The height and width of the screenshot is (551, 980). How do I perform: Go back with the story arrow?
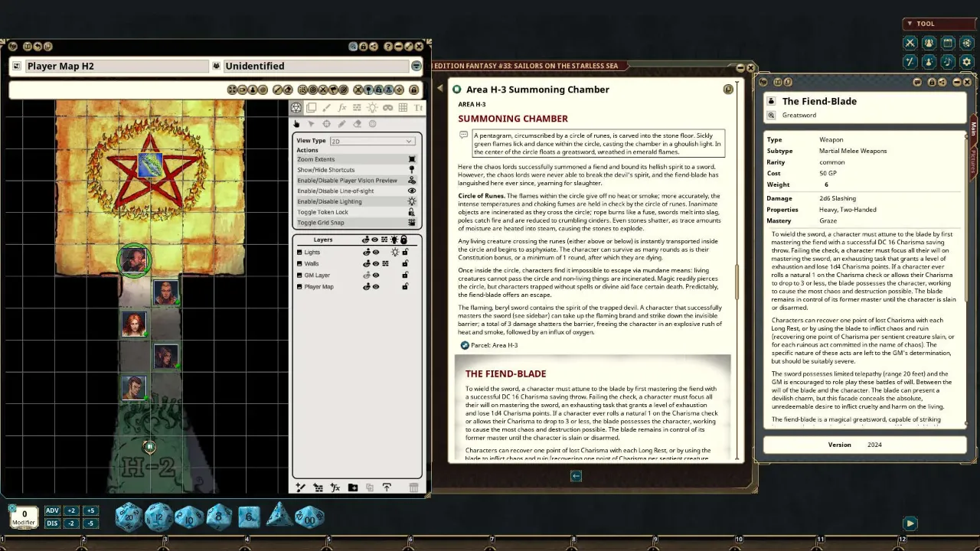[x=576, y=476]
